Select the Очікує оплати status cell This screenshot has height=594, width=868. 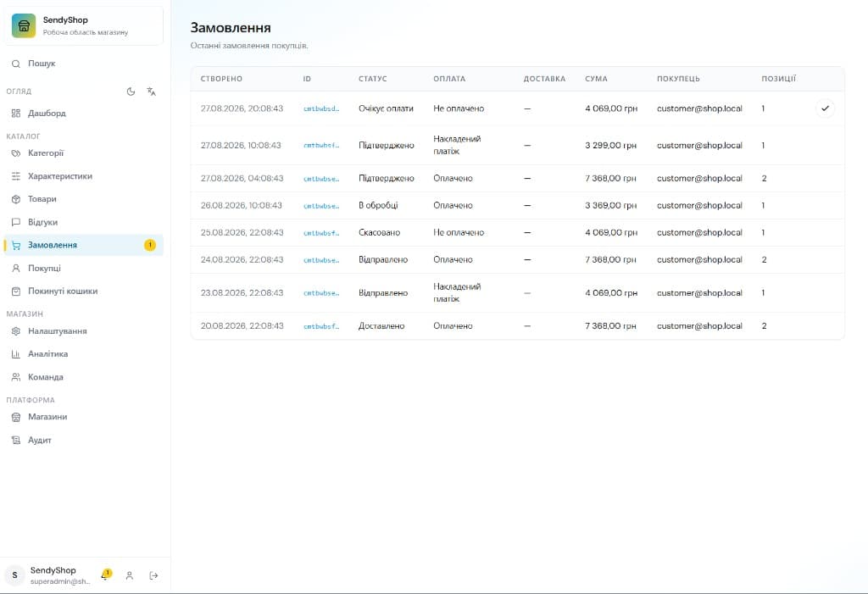[386, 108]
